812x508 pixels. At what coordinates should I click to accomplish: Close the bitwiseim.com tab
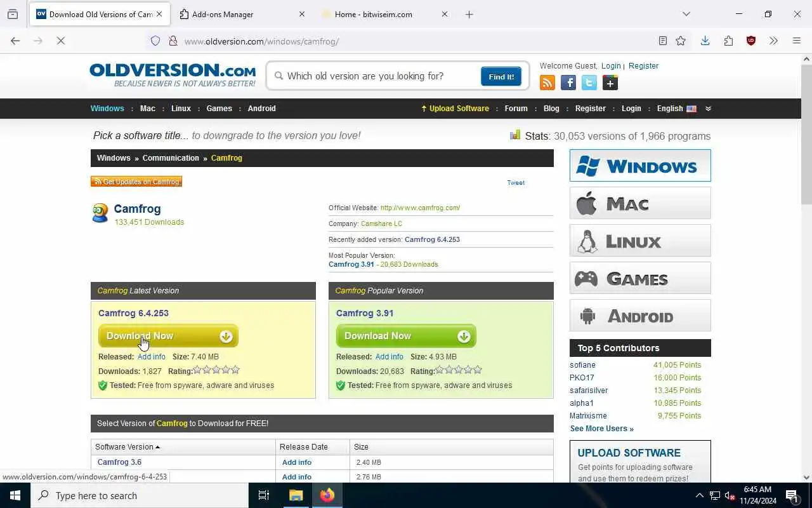click(445, 14)
